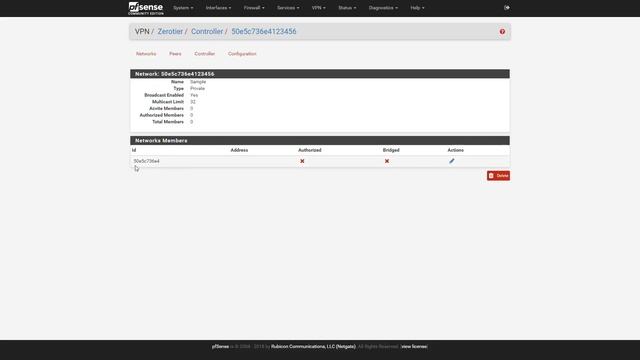Switch to the Configuration tab
The height and width of the screenshot is (360, 640).
242,54
